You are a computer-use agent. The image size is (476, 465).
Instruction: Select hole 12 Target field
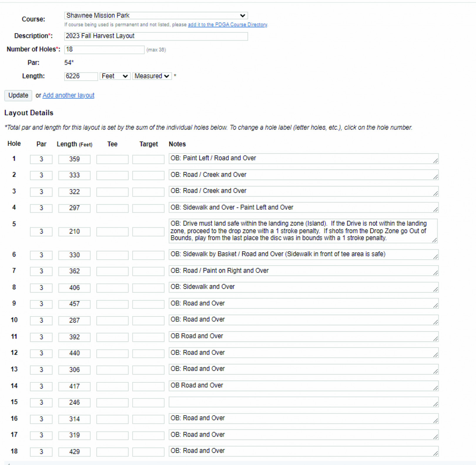tap(148, 353)
